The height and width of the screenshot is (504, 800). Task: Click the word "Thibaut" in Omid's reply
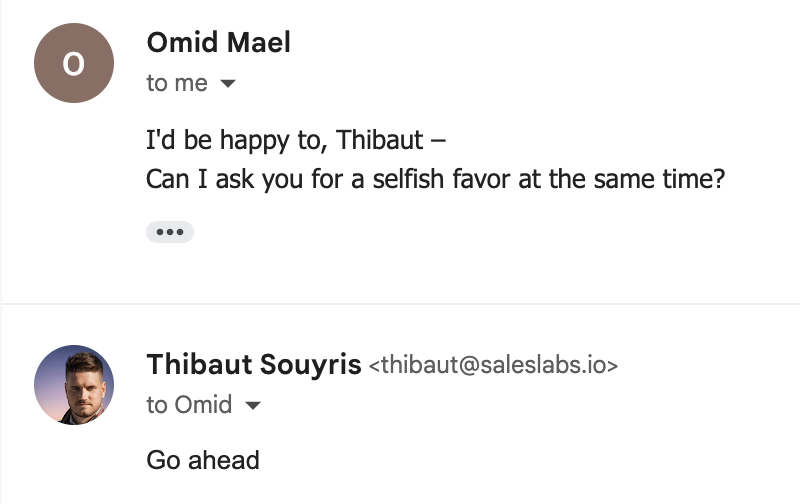383,141
